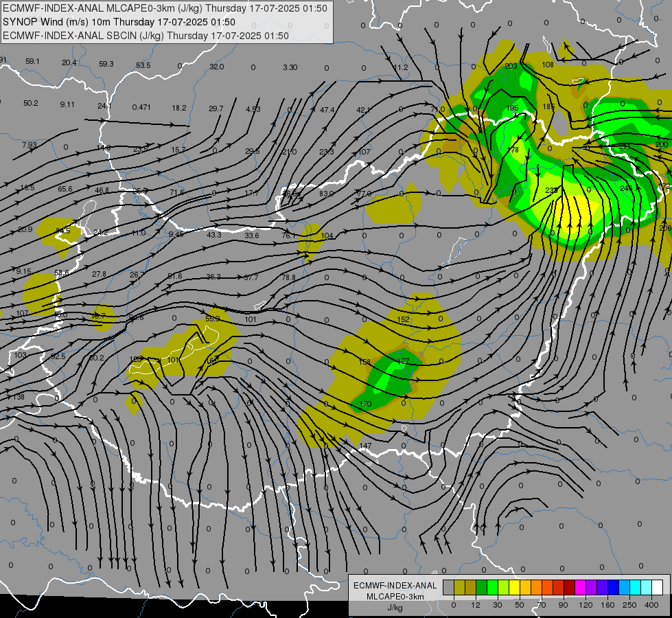Screen dimensions: 672x618
Task: Click the 65.6 value on the map
Action: [x=65, y=189]
